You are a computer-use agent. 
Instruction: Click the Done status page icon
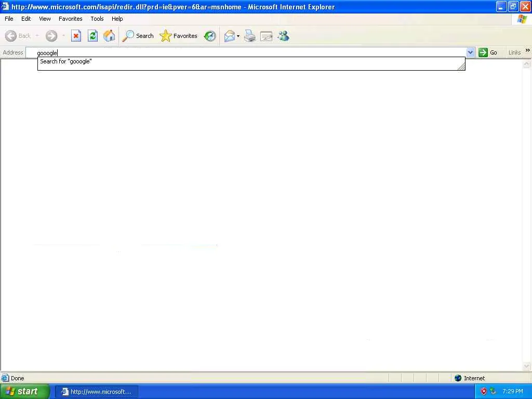coord(5,378)
